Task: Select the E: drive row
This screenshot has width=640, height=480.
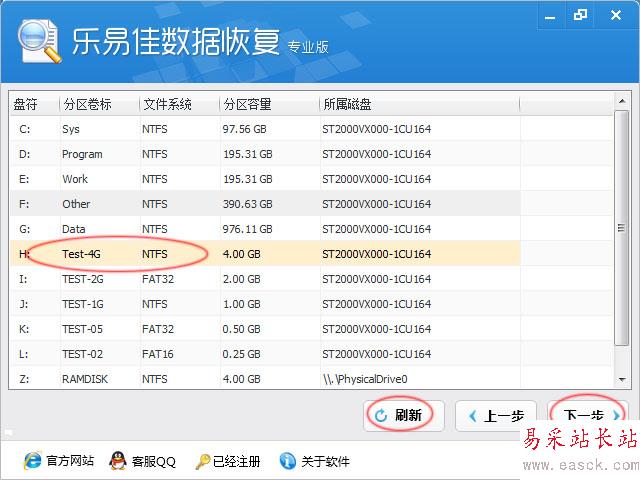Action: (x=265, y=179)
